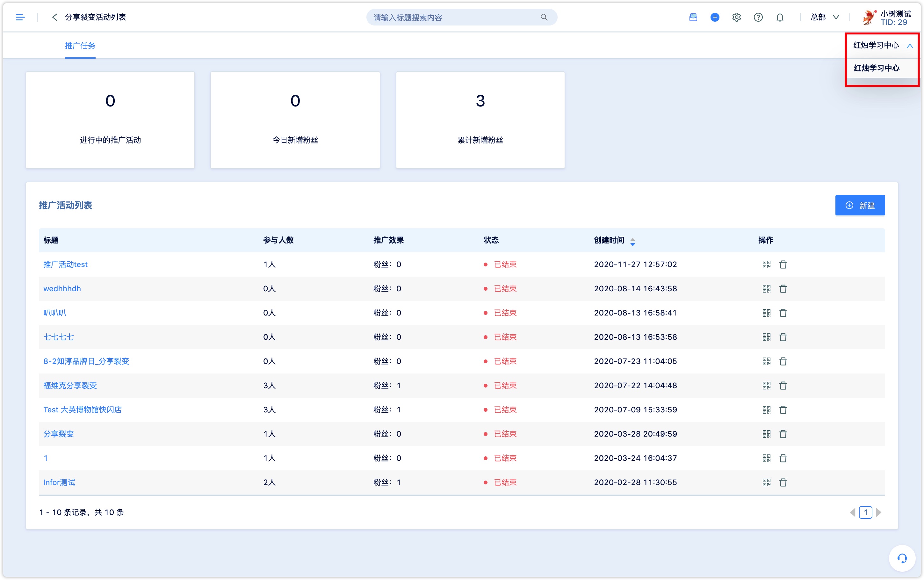This screenshot has width=924, height=580.
Task: Delete the wedhhhdh activity
Action: pos(783,288)
